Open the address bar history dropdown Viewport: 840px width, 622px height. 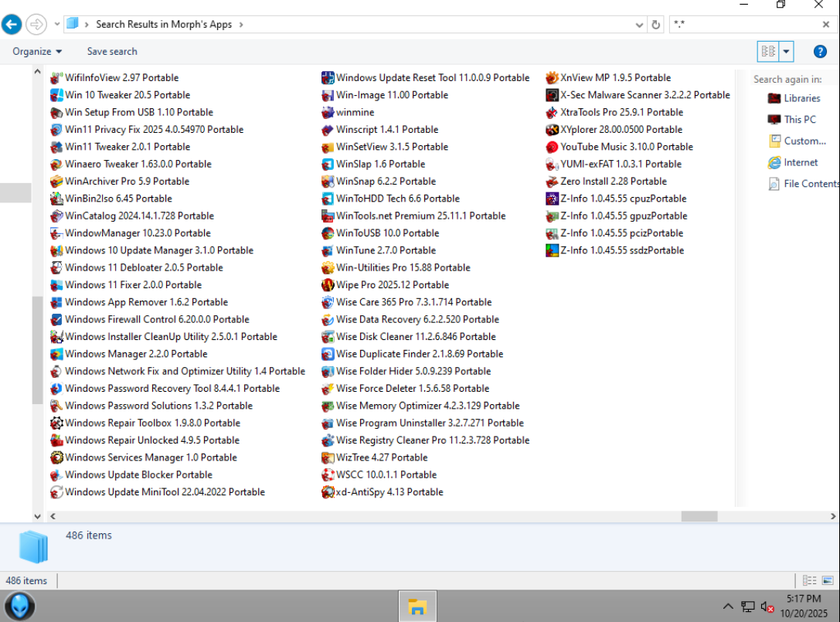639,25
